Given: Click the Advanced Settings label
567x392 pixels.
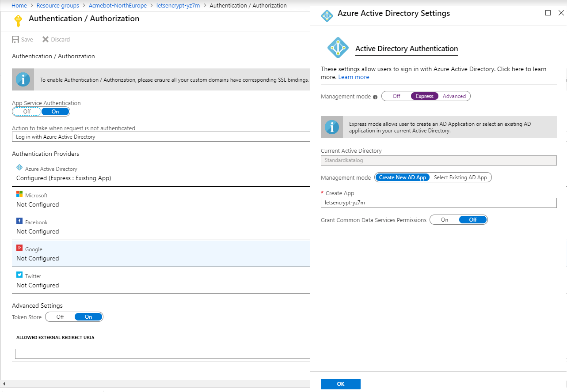Looking at the screenshot, I should tap(37, 305).
